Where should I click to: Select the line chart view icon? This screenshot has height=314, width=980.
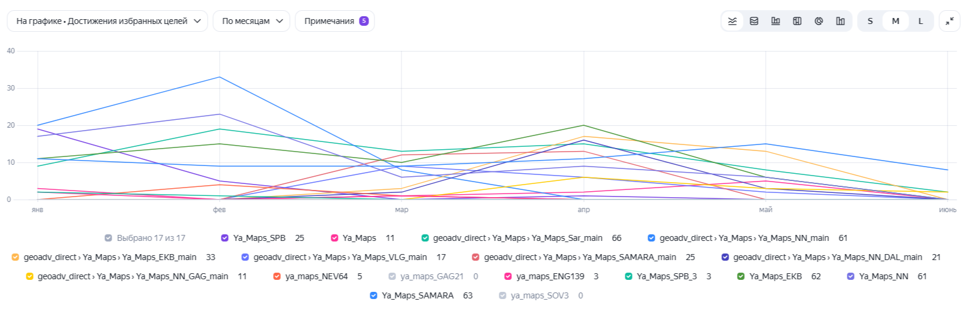[732, 21]
